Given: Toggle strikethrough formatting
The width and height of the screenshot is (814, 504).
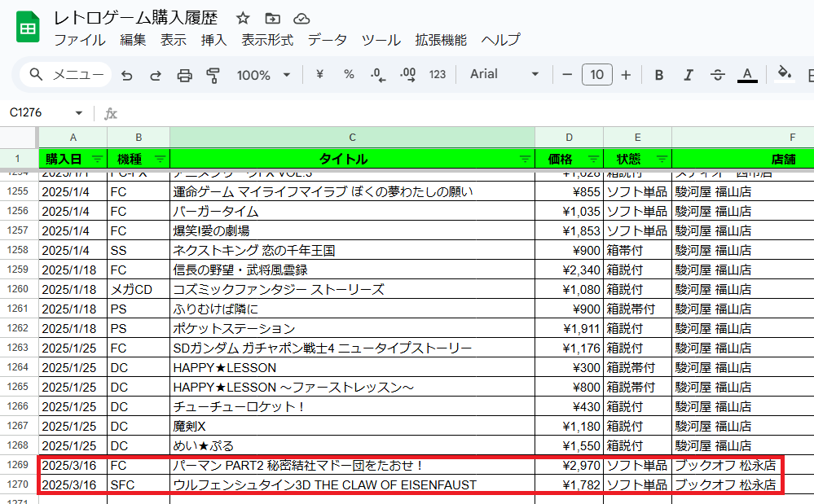Looking at the screenshot, I should (x=717, y=75).
